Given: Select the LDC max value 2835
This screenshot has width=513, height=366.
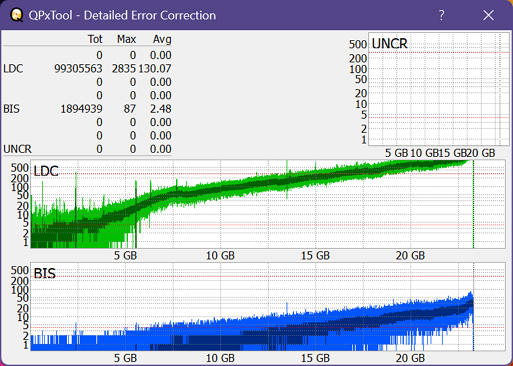Looking at the screenshot, I should [124, 69].
